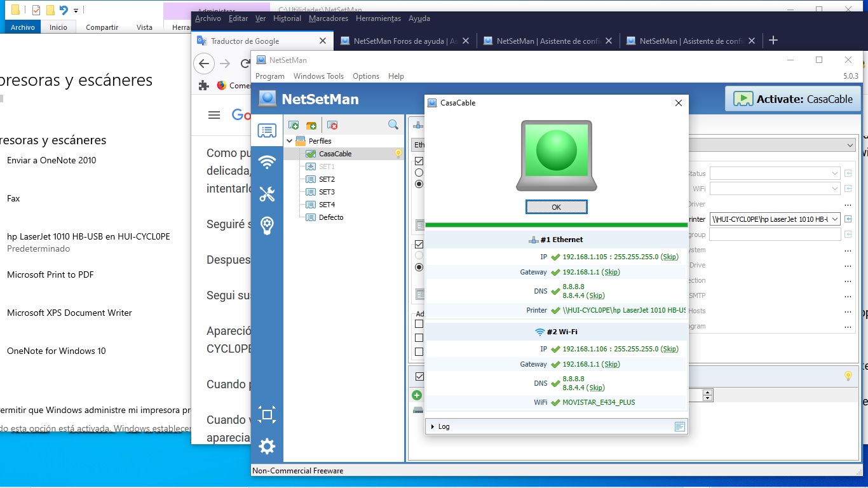Collapse the Perfiles tree node
Viewport: 868px width, 488px height.
point(290,141)
